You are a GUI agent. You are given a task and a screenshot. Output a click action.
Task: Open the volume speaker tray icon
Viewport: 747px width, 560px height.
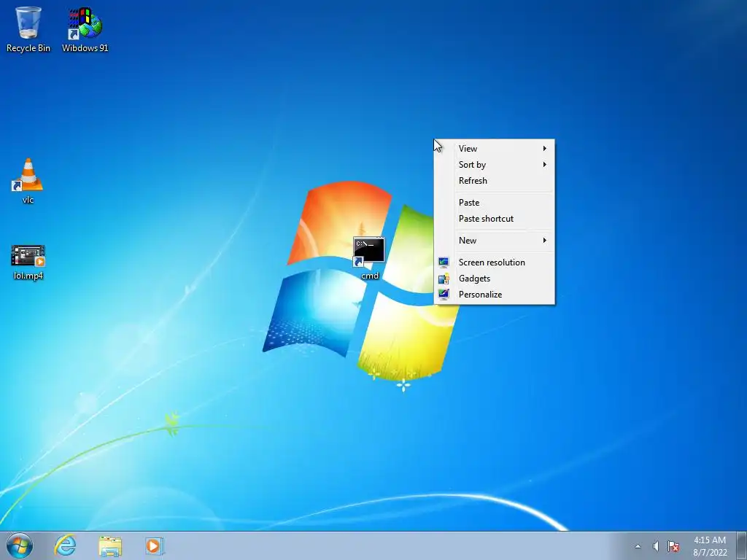(656, 546)
